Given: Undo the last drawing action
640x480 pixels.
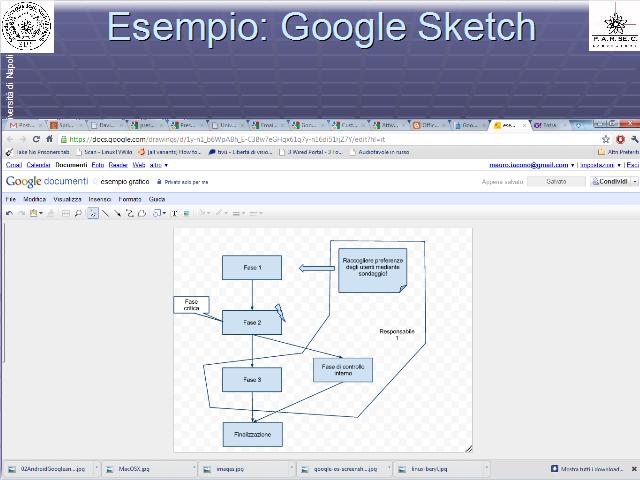Looking at the screenshot, I should pyautogui.click(x=9, y=213).
